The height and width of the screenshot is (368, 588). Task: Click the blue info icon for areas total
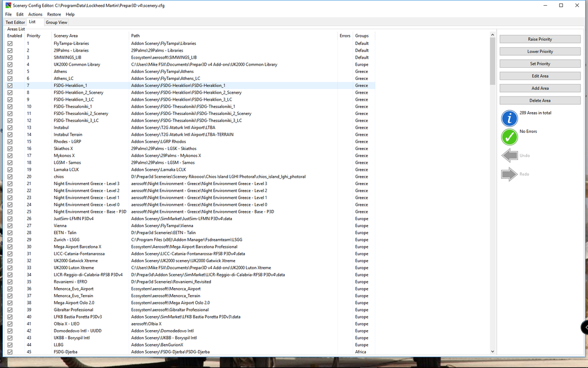click(x=509, y=118)
